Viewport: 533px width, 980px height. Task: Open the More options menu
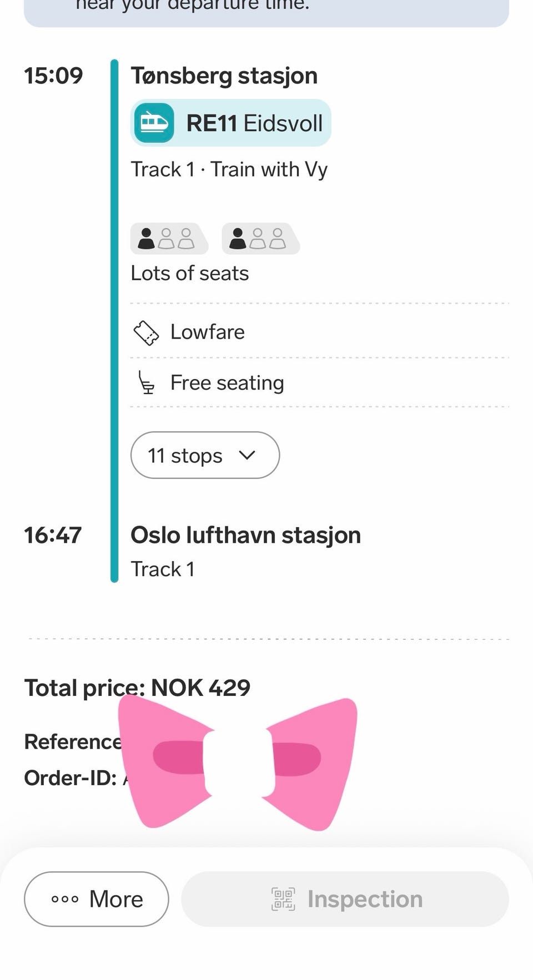tap(97, 899)
